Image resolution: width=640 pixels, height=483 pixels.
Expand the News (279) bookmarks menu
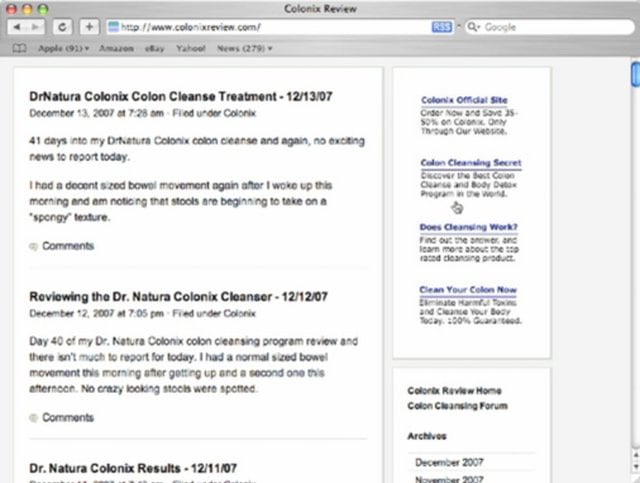click(244, 49)
